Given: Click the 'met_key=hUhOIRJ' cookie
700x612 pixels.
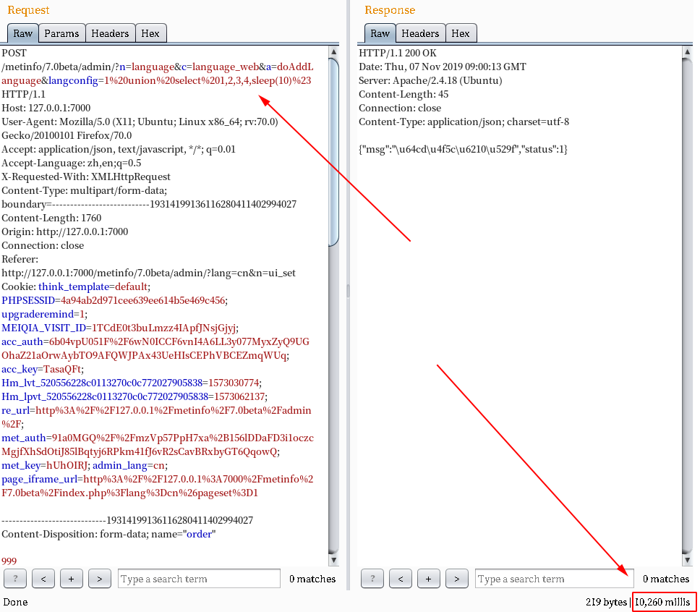Looking at the screenshot, I should tap(45, 465).
